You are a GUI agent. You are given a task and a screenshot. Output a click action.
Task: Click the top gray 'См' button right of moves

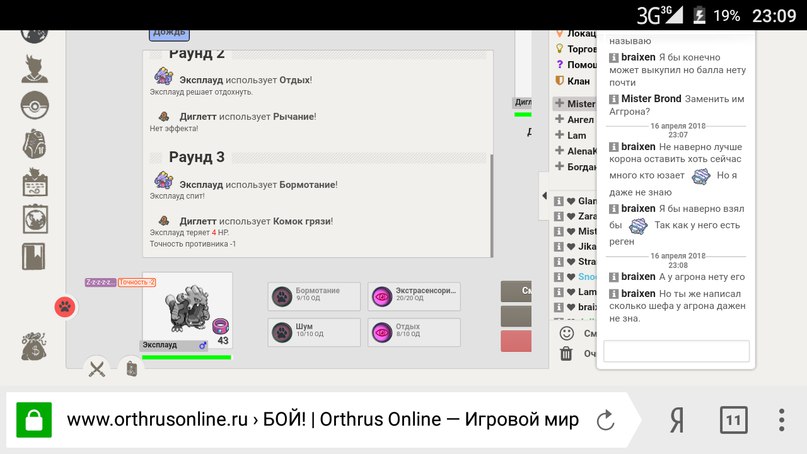(x=516, y=291)
